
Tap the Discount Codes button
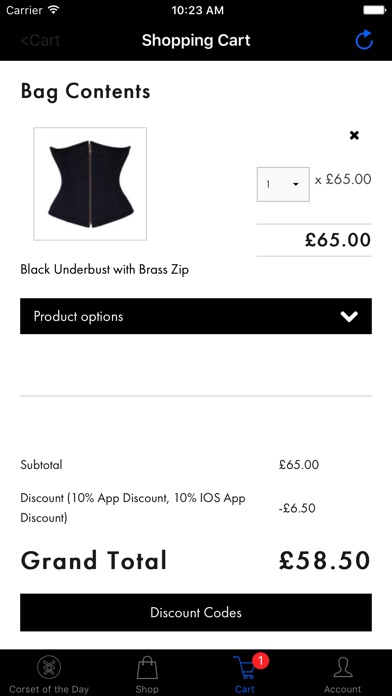pos(196,613)
